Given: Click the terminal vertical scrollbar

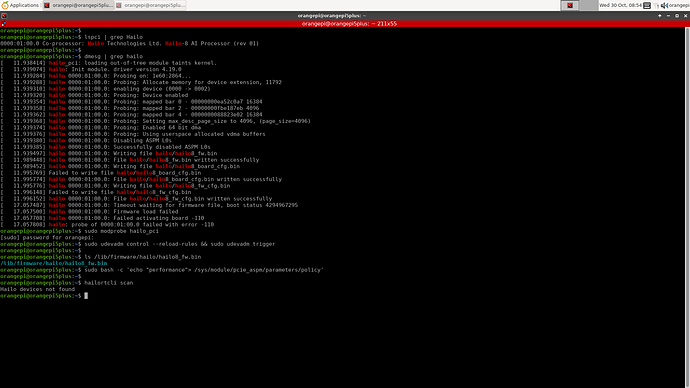Looking at the screenshot, I should pyautogui.click(x=687, y=207).
